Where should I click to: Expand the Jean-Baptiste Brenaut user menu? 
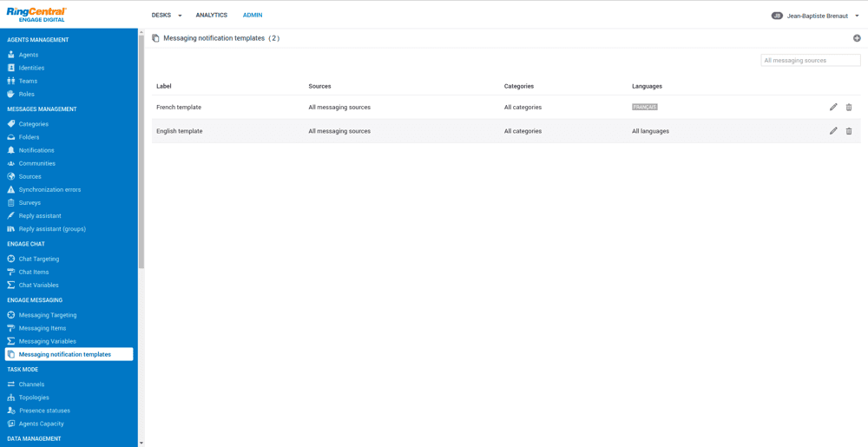pos(816,16)
